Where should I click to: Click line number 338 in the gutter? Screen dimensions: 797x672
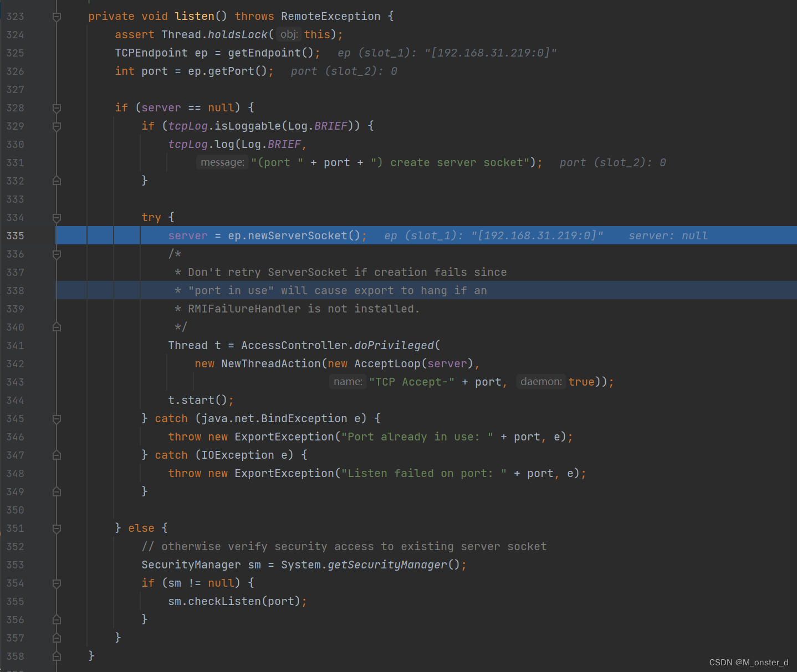click(15, 291)
